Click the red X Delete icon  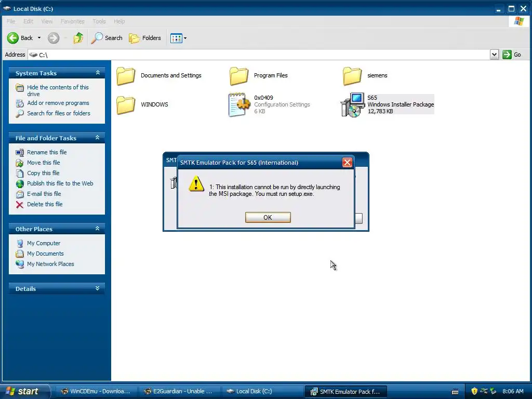20,205
